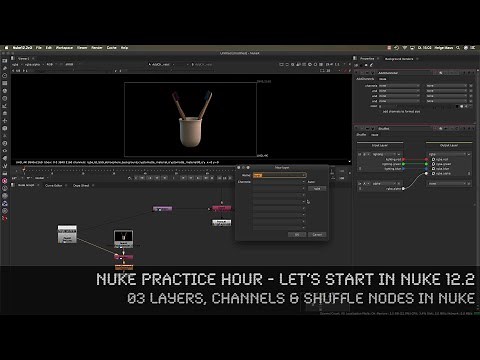Screen dimensions: 480x360
Task: Open the first 'and' channels dropdown in AddChannels
Action: [x=399, y=91]
